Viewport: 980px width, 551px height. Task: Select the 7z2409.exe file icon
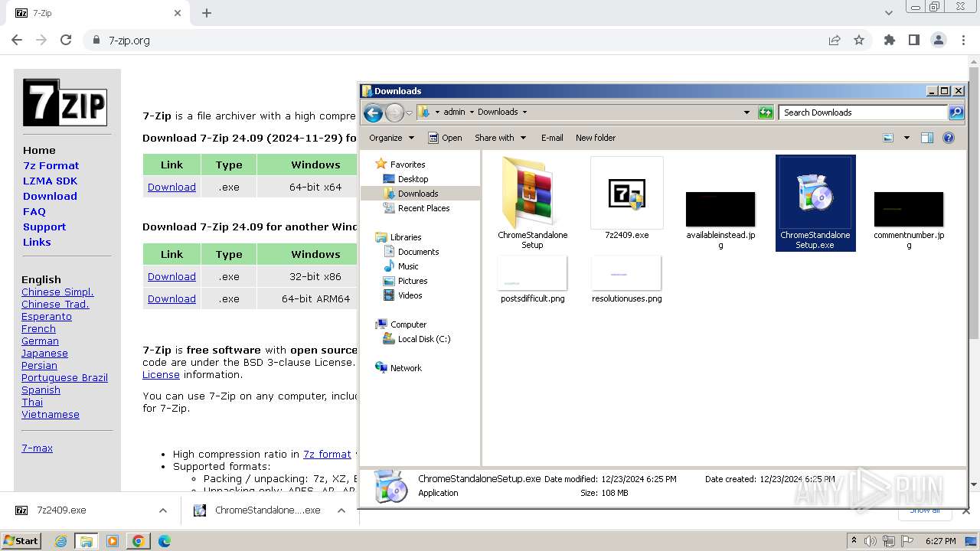(x=627, y=194)
